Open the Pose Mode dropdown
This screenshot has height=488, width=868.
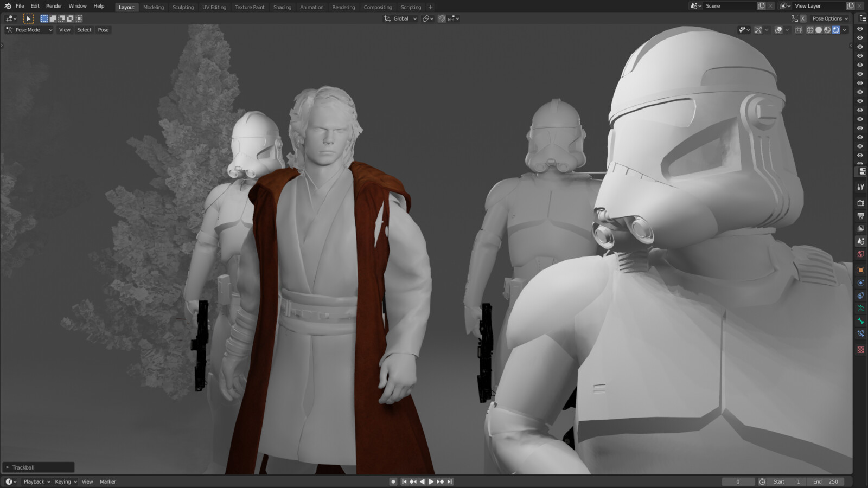[x=29, y=30]
